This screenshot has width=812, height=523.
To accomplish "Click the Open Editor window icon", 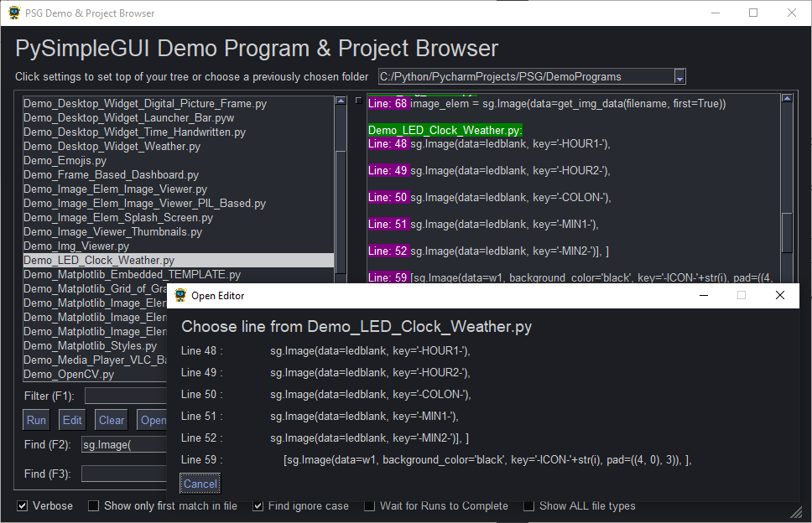I will 180,295.
